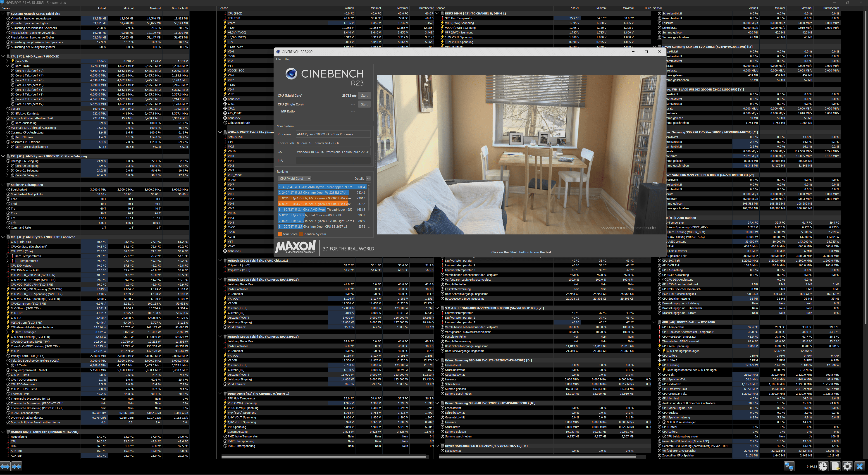Toggle the ranking Details dropdown arrow
The height and width of the screenshot is (475, 868).
[368, 179]
